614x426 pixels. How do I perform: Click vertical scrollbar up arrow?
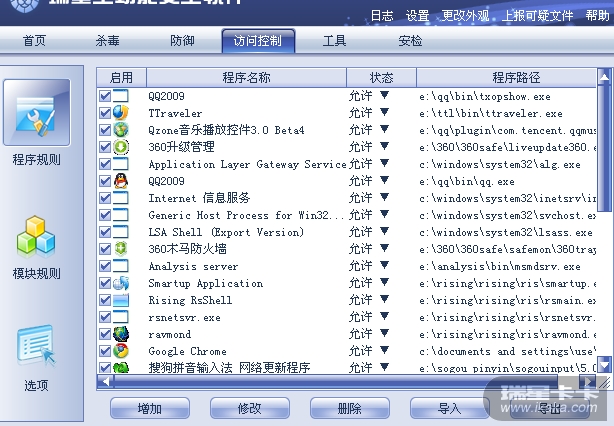[x=604, y=77]
